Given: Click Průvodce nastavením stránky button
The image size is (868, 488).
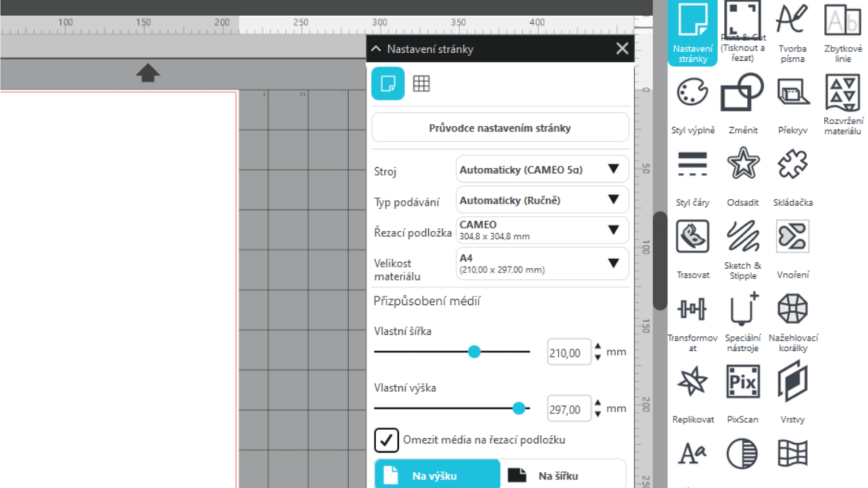Looking at the screenshot, I should 500,128.
